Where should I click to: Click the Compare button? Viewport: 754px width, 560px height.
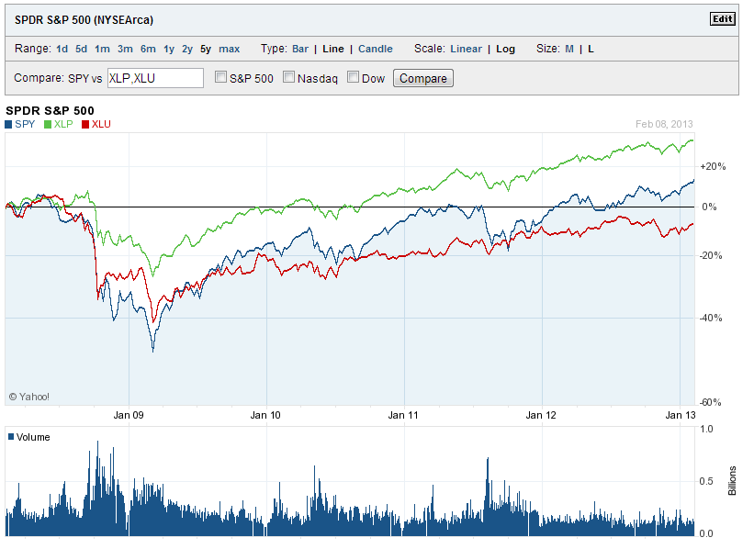coord(423,78)
